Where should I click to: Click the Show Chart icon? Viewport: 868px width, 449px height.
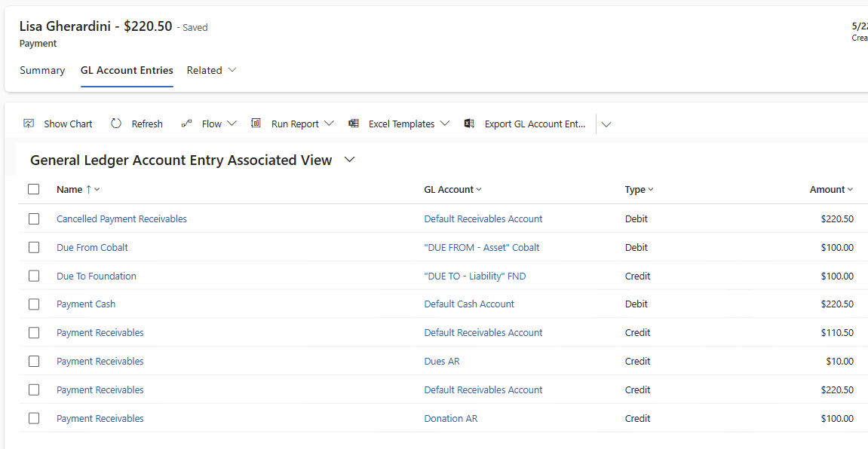point(29,123)
